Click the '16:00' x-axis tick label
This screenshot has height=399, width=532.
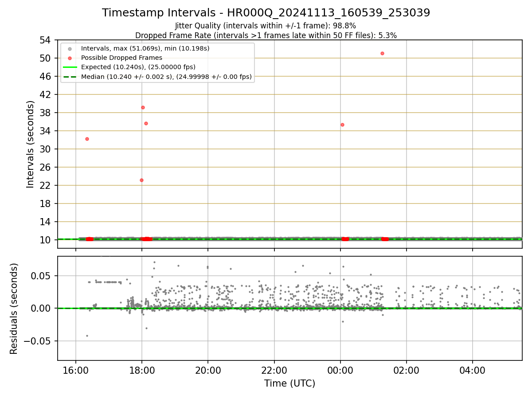(x=76, y=370)
